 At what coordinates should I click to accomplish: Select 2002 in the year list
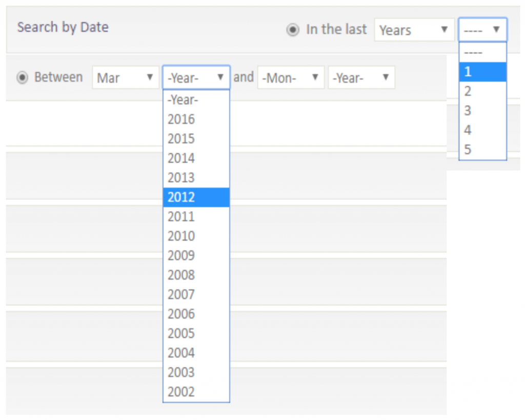pyautogui.click(x=196, y=392)
